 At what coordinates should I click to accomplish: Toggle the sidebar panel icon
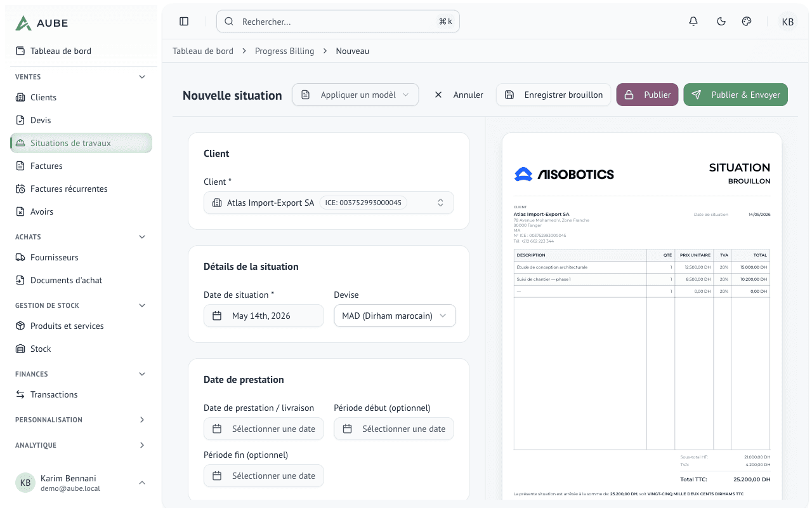[184, 22]
